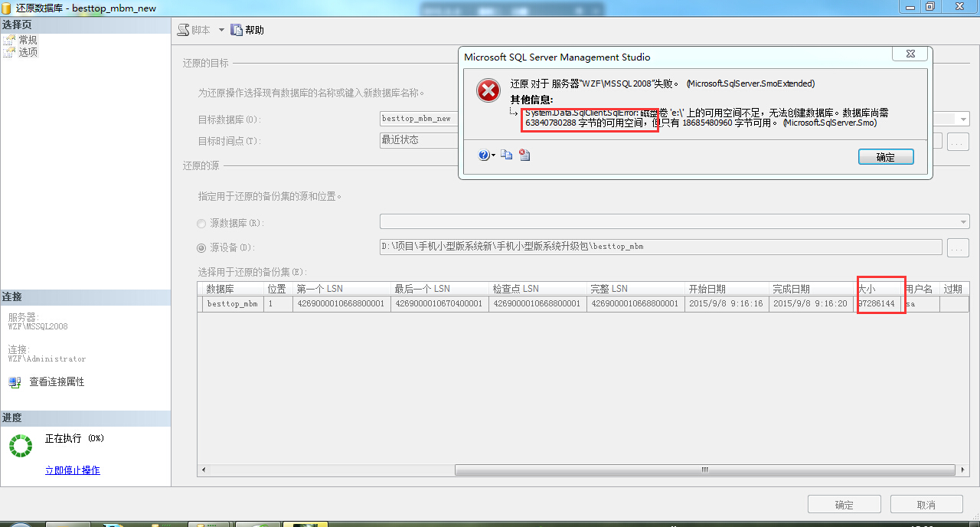The height and width of the screenshot is (527, 980).
Task: Click the besttop_mbm cell in backup set row
Action: tap(232, 303)
